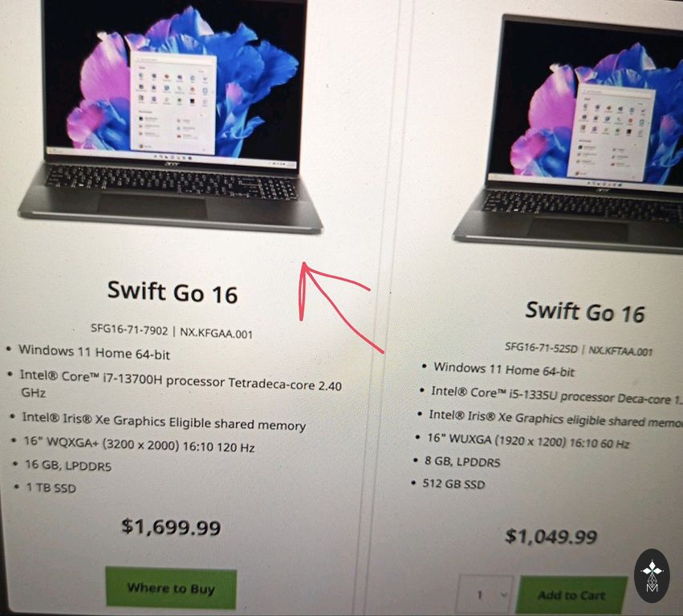Open the left Swift Go 16 laptop image
This screenshot has width=683, height=616.
click(170, 115)
